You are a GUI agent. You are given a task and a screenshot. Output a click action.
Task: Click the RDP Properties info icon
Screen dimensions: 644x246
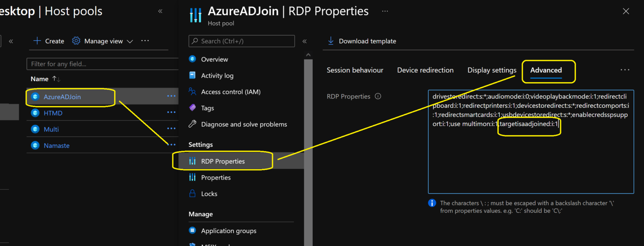(x=378, y=97)
